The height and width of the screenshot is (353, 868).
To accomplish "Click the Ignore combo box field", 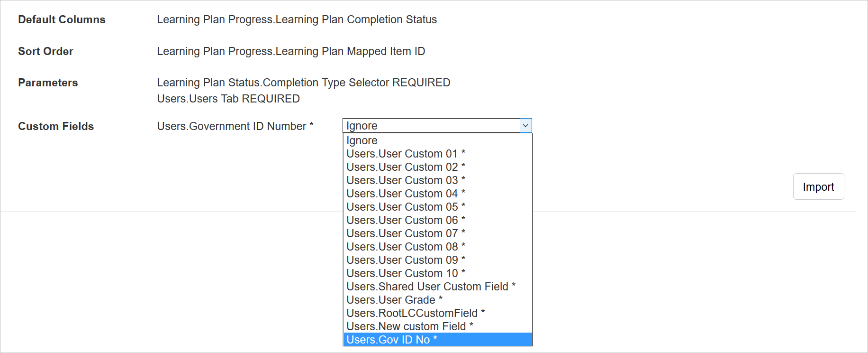I will point(431,126).
